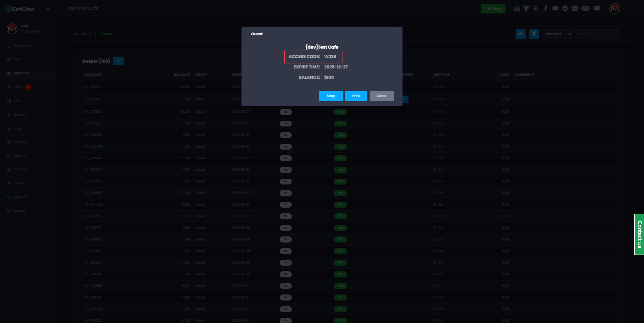
Task: Toggle the Yes badge in G_A8B422 row
Action: click(x=340, y=135)
